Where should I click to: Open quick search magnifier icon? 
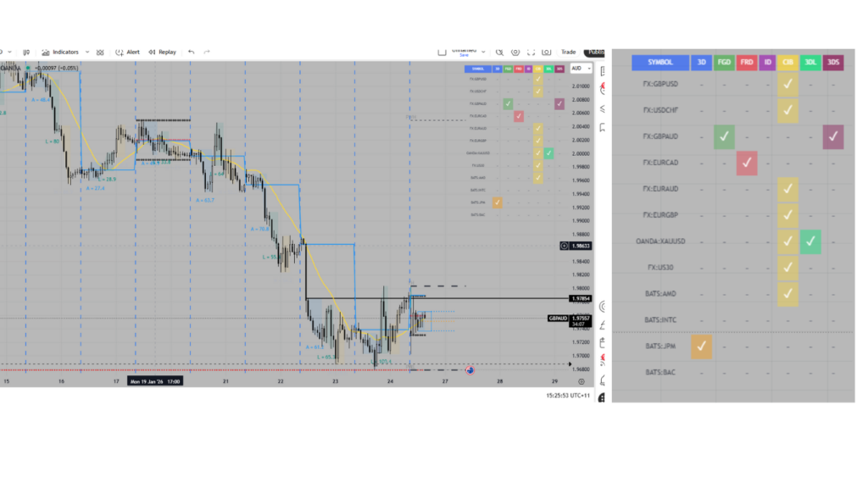[x=499, y=52]
